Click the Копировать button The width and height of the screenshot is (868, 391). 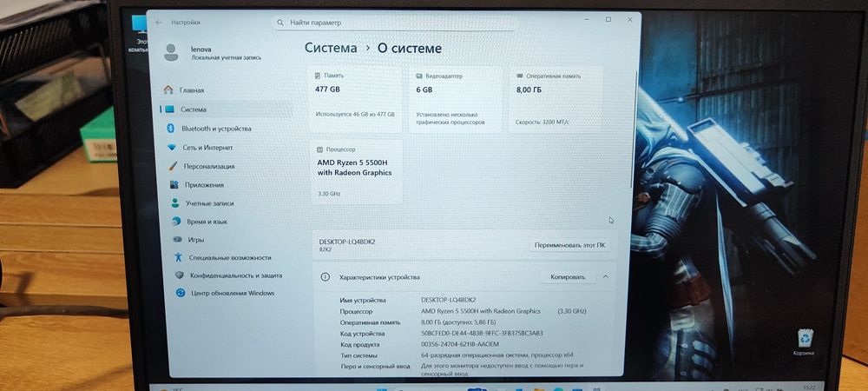(x=568, y=276)
